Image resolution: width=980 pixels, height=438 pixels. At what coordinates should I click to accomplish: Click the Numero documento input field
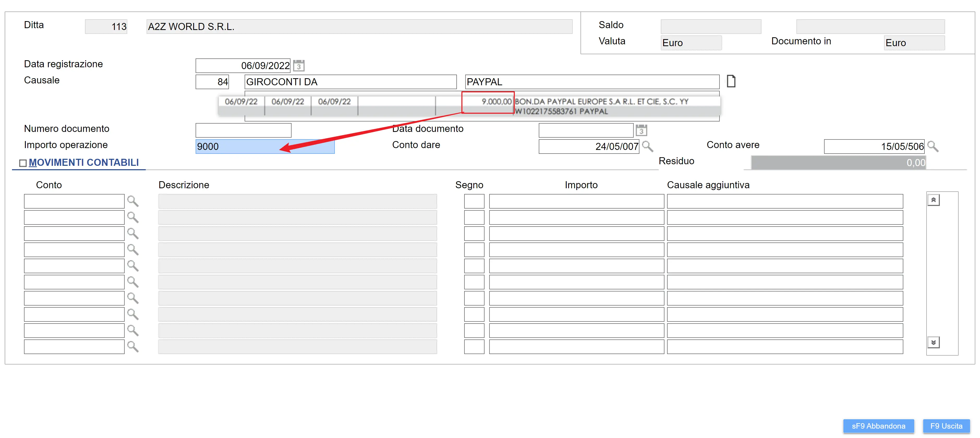coord(243,130)
